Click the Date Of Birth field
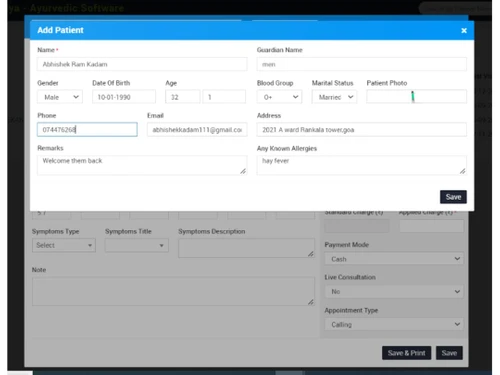This screenshot has height=375, width=500. (124, 97)
